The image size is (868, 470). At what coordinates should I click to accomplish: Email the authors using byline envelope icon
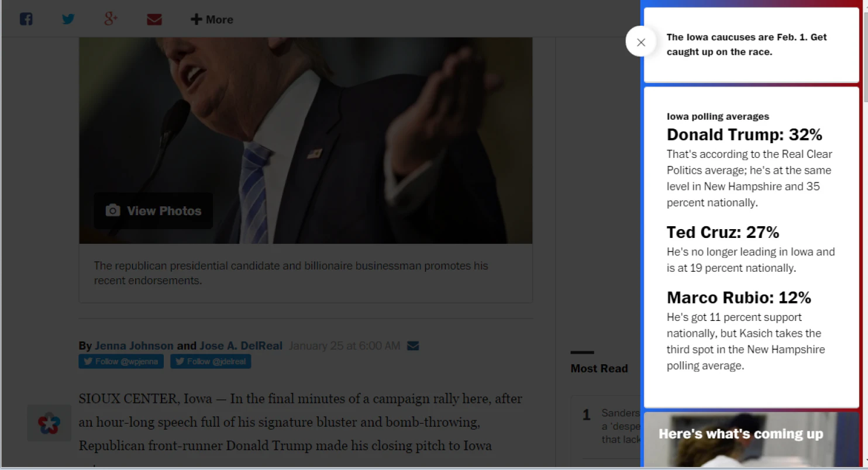[413, 346]
